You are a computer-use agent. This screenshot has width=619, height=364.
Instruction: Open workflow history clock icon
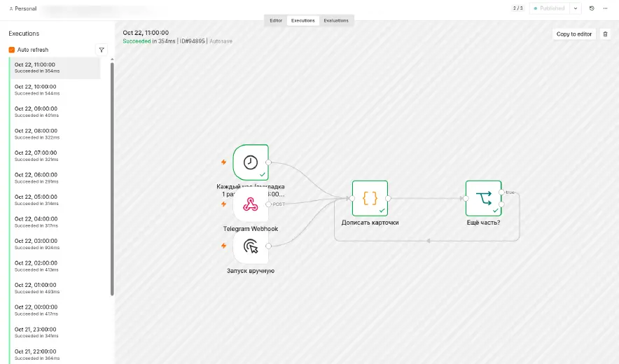tap(592, 8)
